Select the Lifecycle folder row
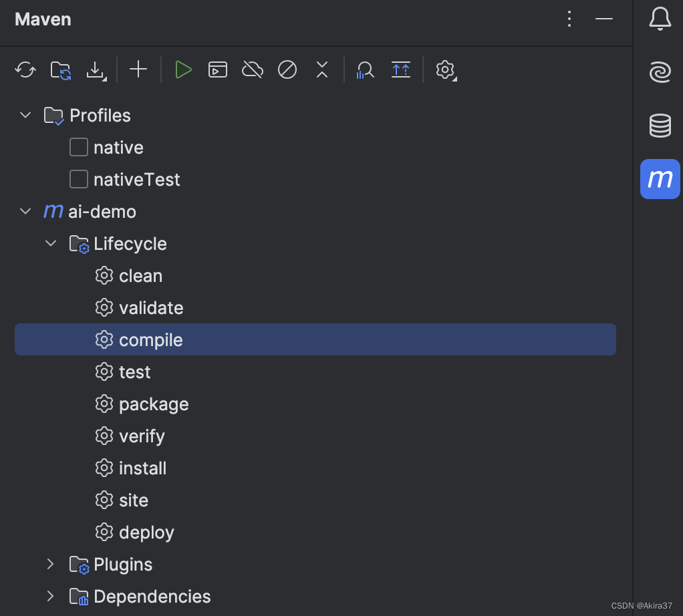The width and height of the screenshot is (683, 616). click(x=315, y=243)
